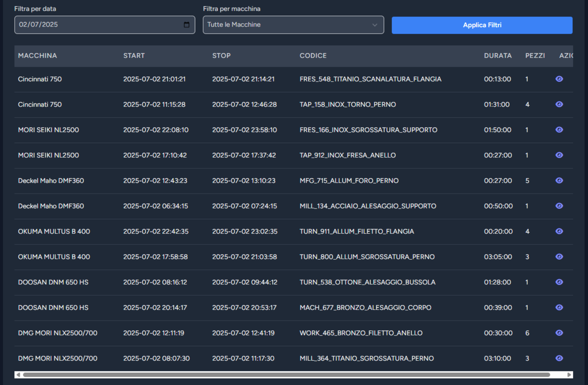Show details for MACH_677_BRONZO_ALESAGGIO_CORPO
The width and height of the screenshot is (588, 385).
[559, 307]
